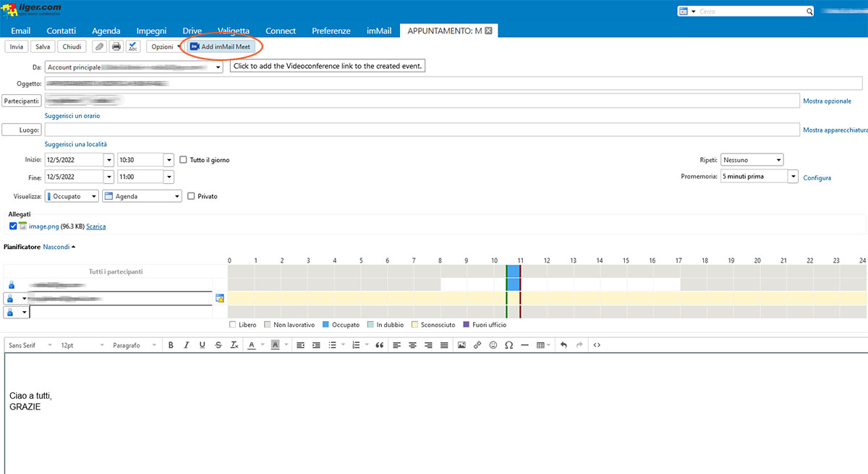Insert a blockquote
Viewport: 868px width, 474px height.
pyautogui.click(x=379, y=345)
